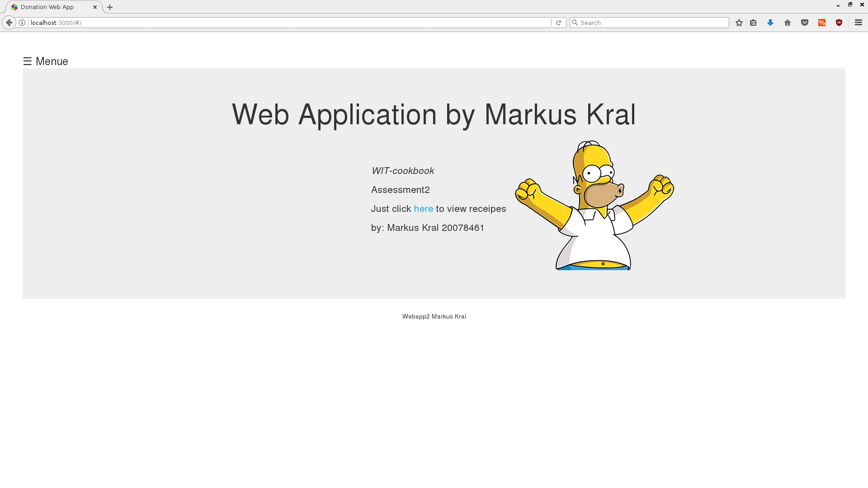The image size is (868, 488).
Task: Expand the Menue navigation
Action: (46, 61)
